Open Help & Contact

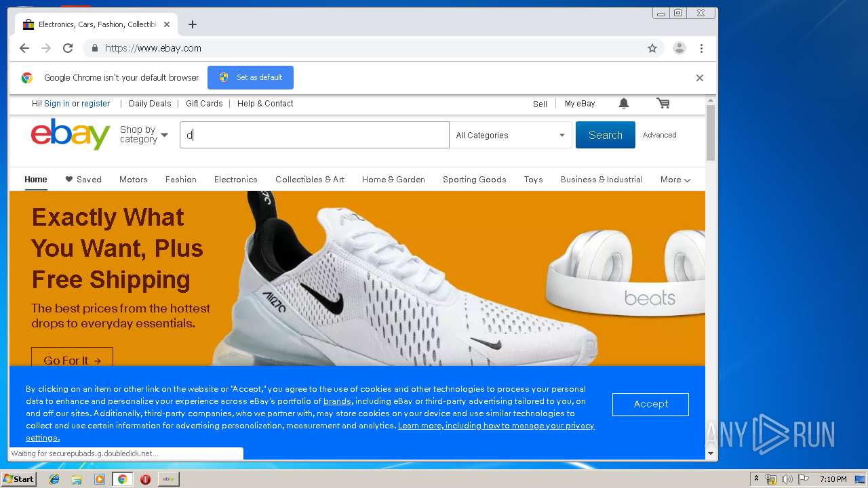point(265,104)
